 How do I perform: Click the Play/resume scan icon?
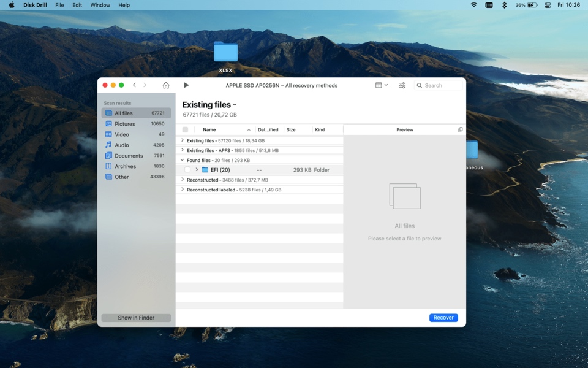(186, 85)
